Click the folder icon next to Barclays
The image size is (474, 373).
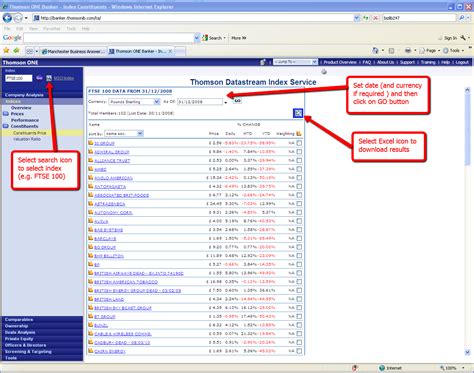click(x=91, y=238)
